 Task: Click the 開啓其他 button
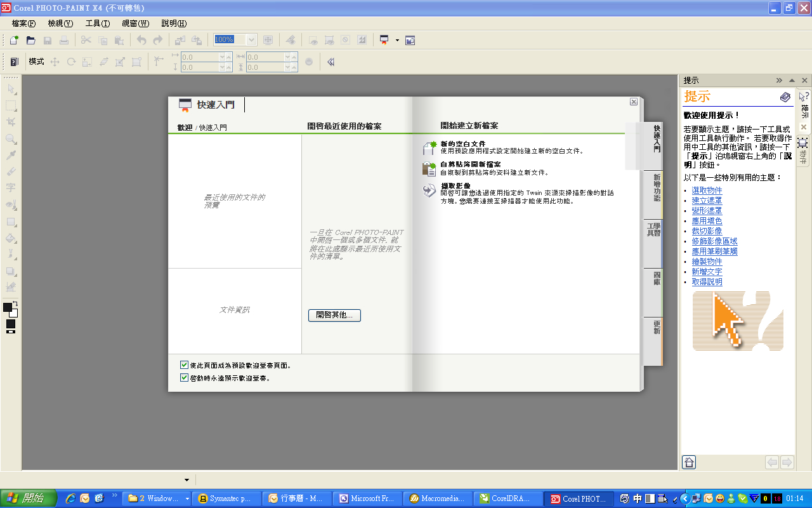[x=334, y=315]
